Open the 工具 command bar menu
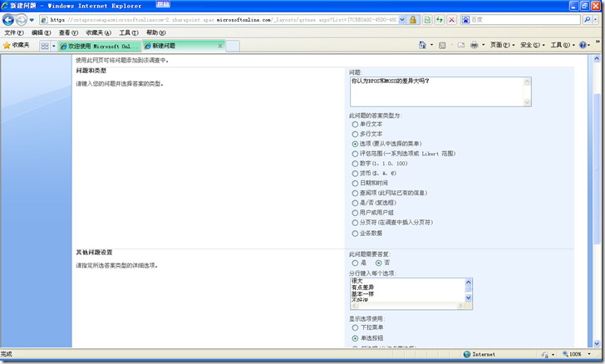Screen dimensions: 605x364 [563, 45]
